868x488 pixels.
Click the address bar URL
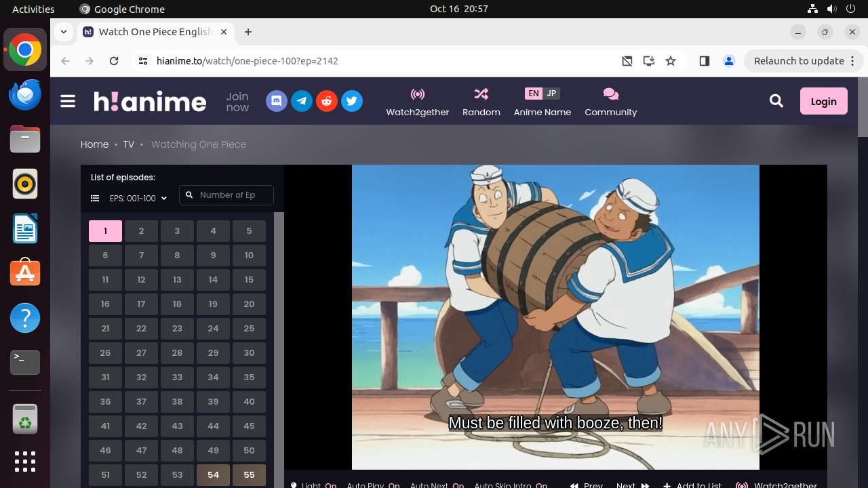248,61
